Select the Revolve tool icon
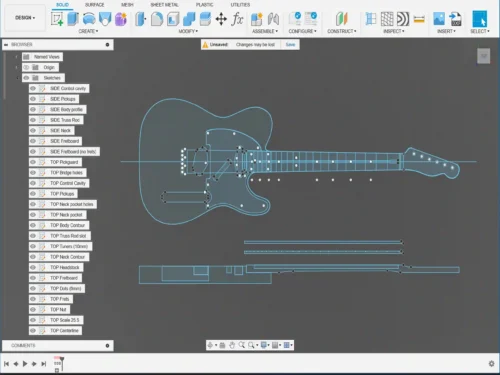Screen dimensions: 500x375 click(89, 19)
